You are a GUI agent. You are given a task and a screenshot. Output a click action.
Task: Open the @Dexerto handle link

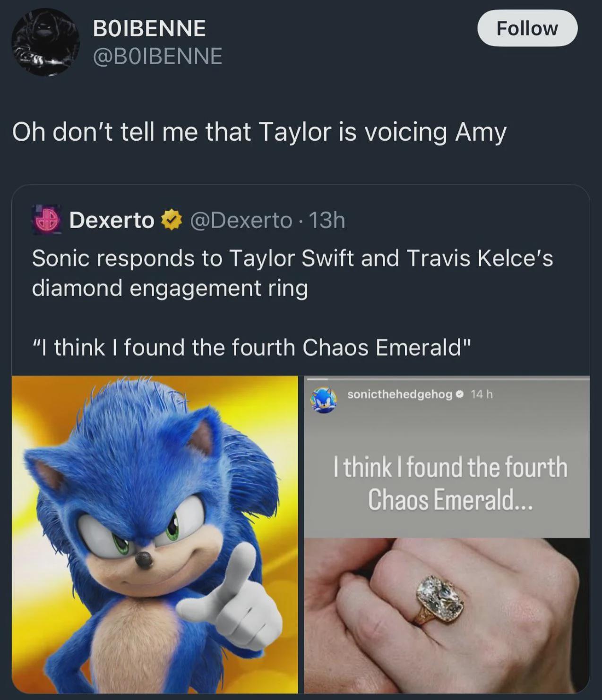(x=241, y=220)
